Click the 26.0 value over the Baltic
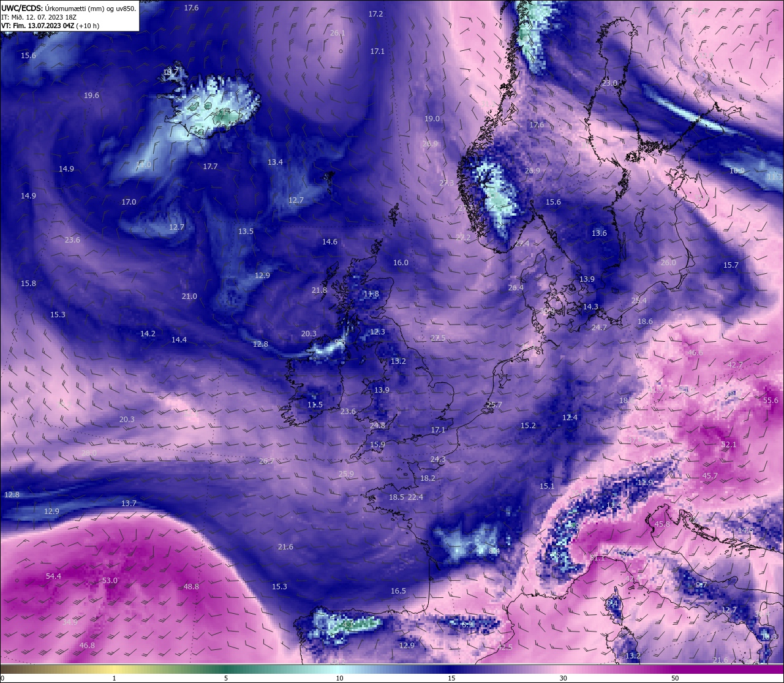Screen dimensions: 784x683 click(668, 263)
